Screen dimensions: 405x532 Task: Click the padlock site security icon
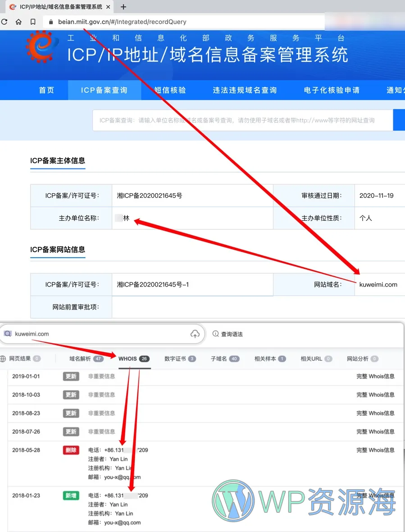pyautogui.click(x=51, y=22)
